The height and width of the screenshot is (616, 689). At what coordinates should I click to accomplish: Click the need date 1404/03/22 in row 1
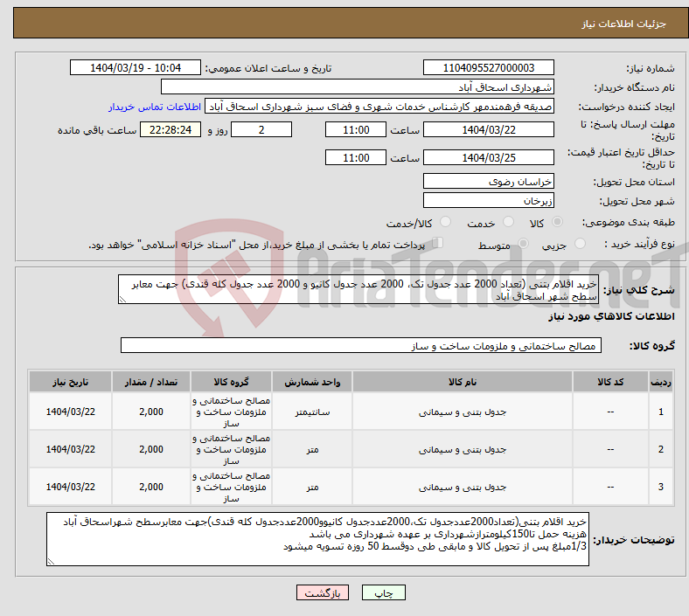click(x=70, y=412)
